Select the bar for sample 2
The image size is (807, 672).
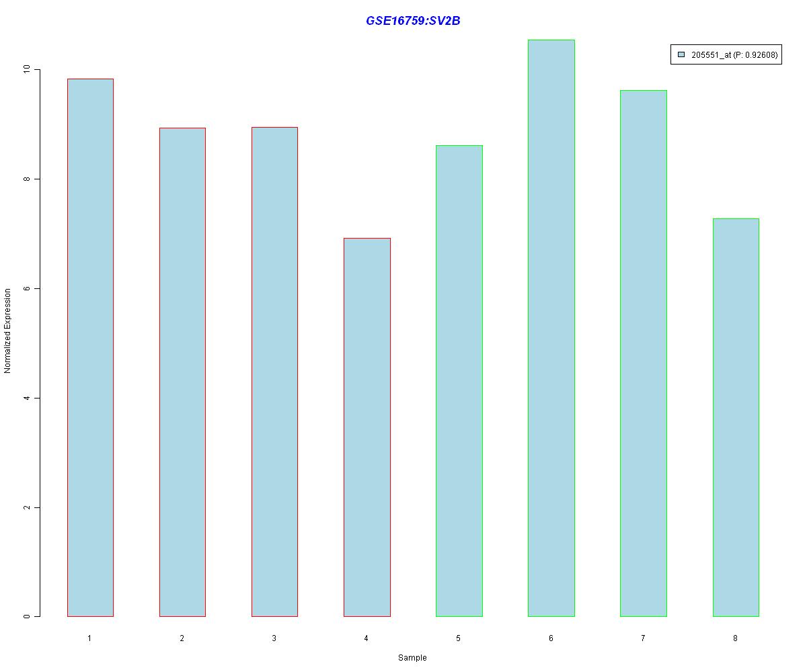pos(182,372)
